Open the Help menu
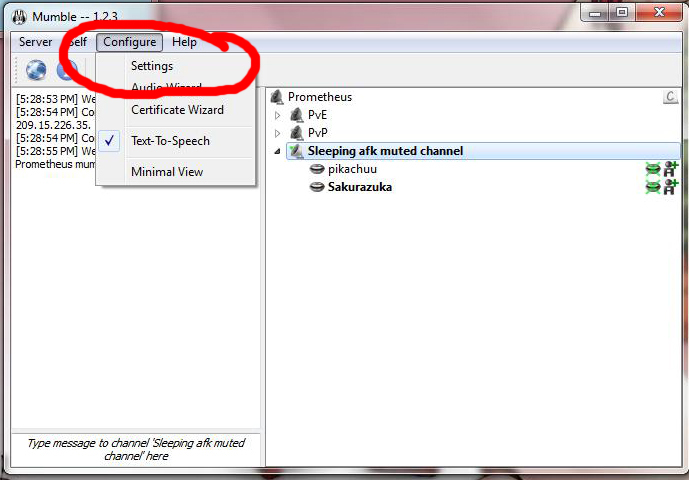The image size is (689, 480). pos(184,42)
